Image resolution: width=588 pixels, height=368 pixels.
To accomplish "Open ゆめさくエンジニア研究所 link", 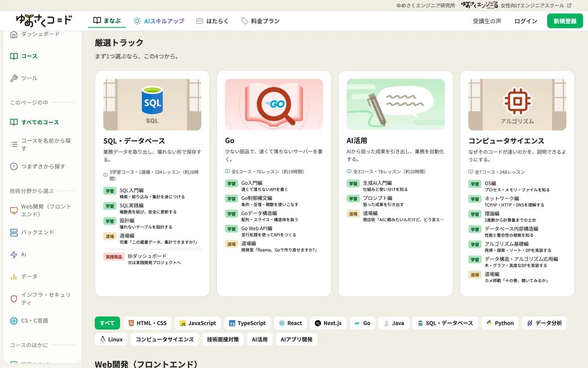I will point(426,6).
